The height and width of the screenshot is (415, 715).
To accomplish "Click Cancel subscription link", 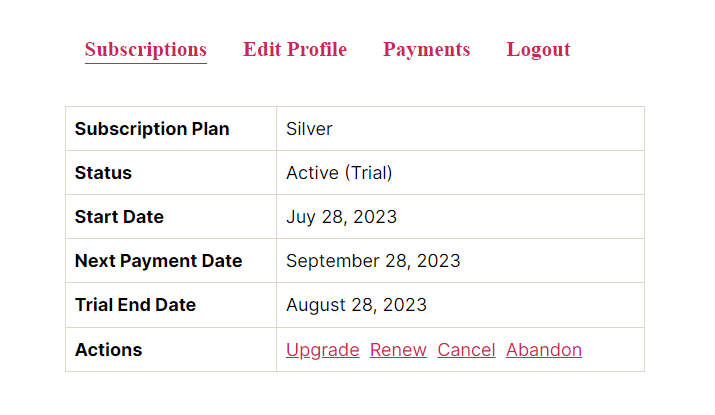I will tap(466, 350).
